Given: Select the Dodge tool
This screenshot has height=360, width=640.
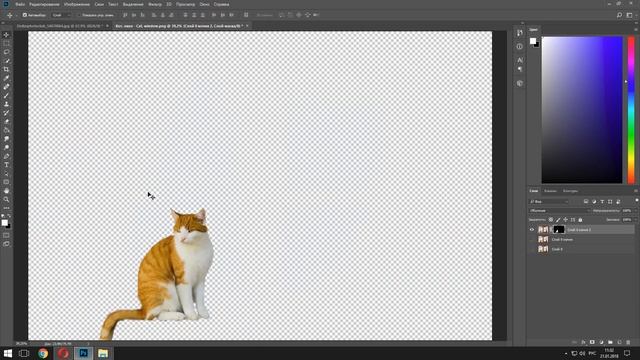Looking at the screenshot, I should click(6, 147).
